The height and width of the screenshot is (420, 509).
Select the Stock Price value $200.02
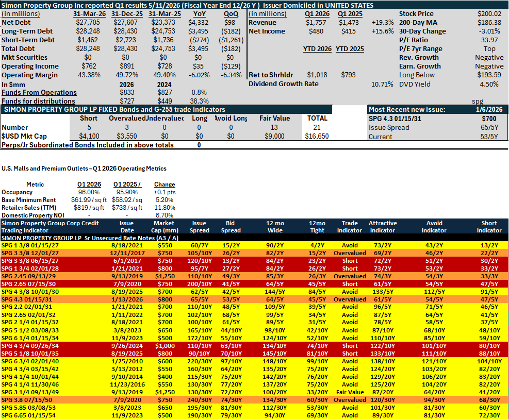tap(489, 13)
